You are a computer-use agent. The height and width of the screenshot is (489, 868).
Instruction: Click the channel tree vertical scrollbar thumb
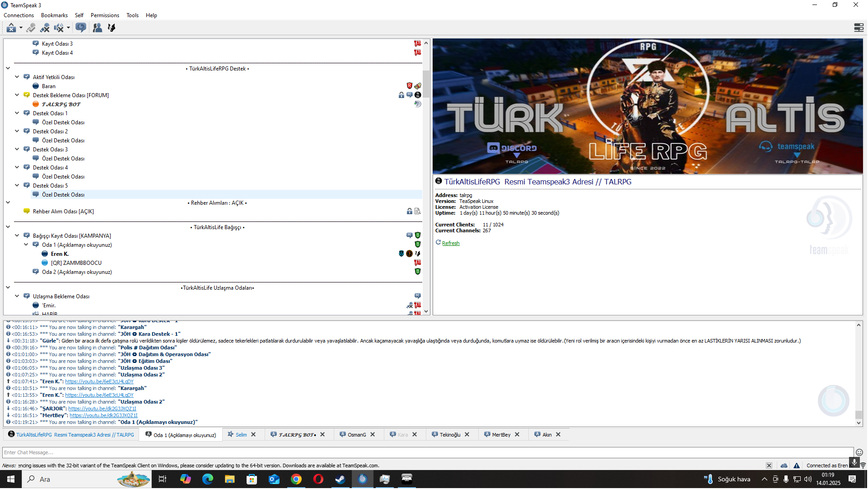coord(426,84)
